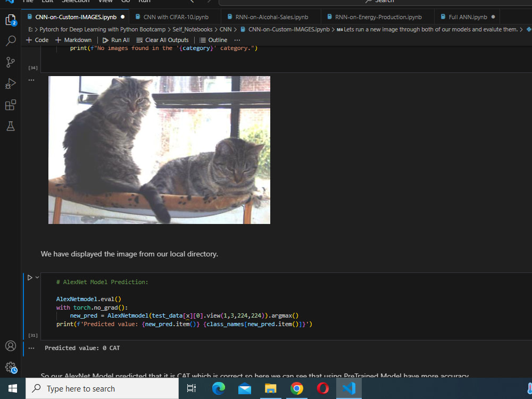This screenshot has width=532, height=399.
Task: Open the Testing flask view
Action: coord(11,126)
